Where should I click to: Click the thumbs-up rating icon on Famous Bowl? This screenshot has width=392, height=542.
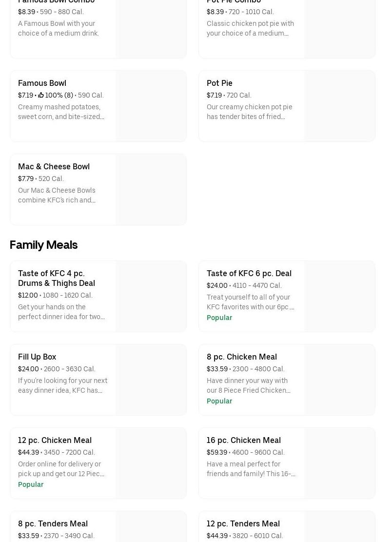[41, 95]
